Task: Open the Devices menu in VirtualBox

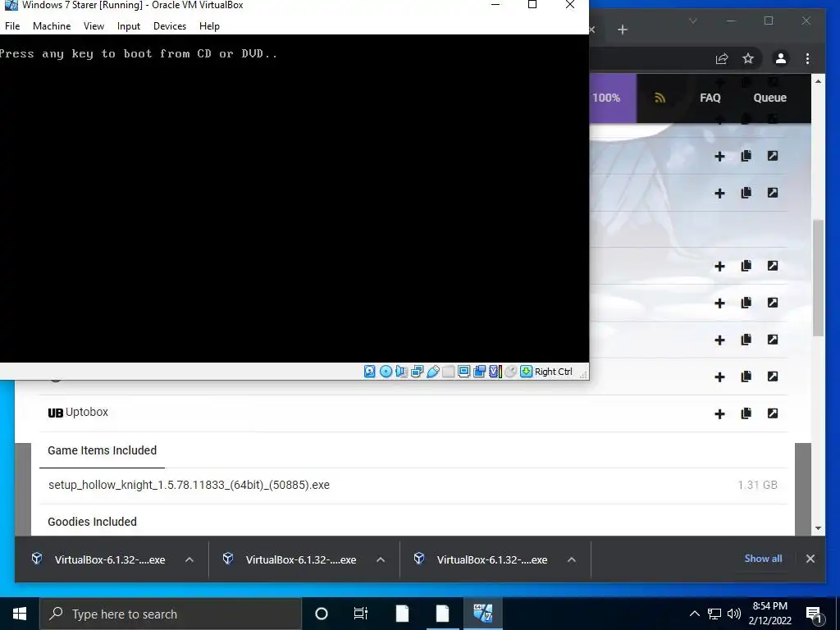Action: coord(170,25)
